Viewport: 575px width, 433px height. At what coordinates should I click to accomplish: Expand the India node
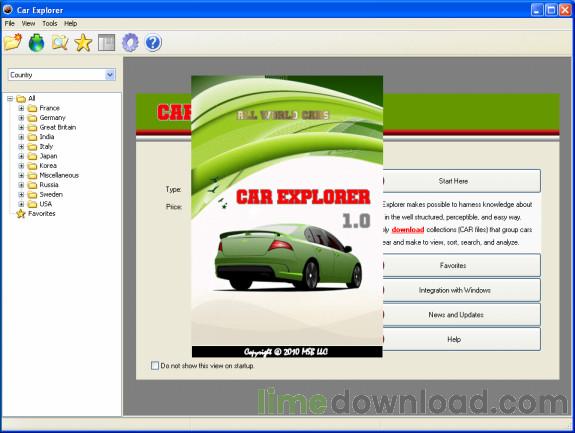(21, 137)
